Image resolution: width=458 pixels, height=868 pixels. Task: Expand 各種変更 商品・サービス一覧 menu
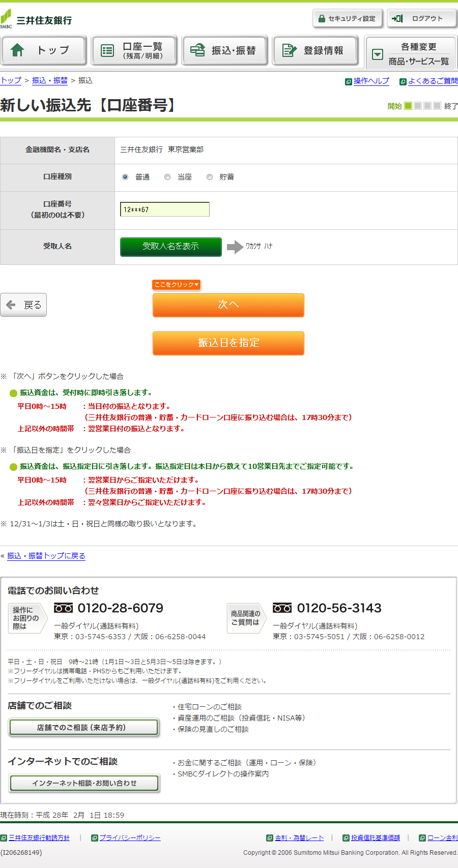[411, 53]
